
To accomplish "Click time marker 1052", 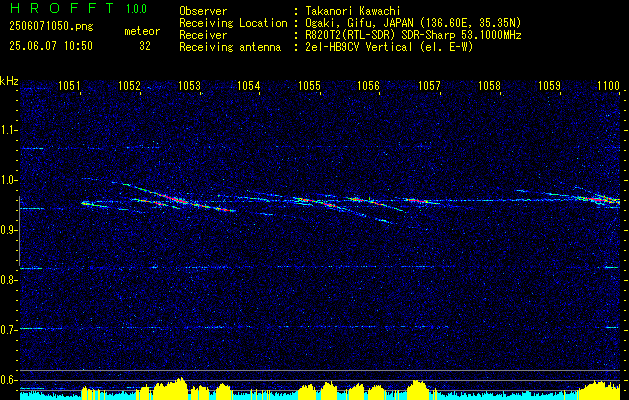I will pyautogui.click(x=130, y=85).
